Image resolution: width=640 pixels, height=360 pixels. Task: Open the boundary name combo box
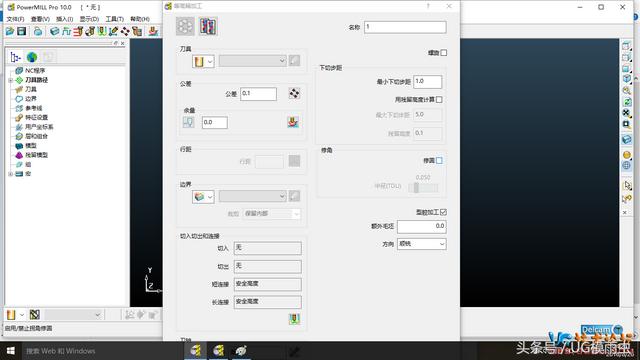click(x=252, y=197)
